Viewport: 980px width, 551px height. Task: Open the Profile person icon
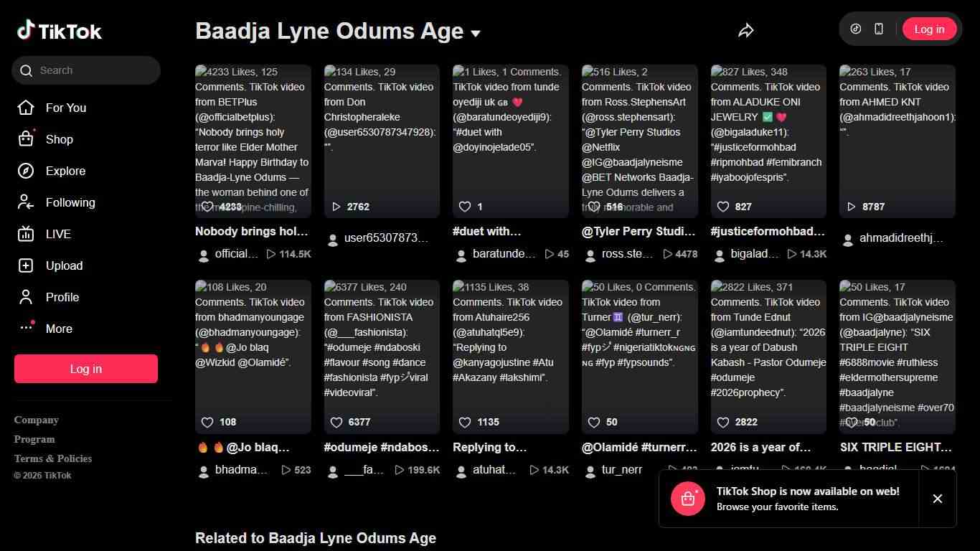point(26,297)
